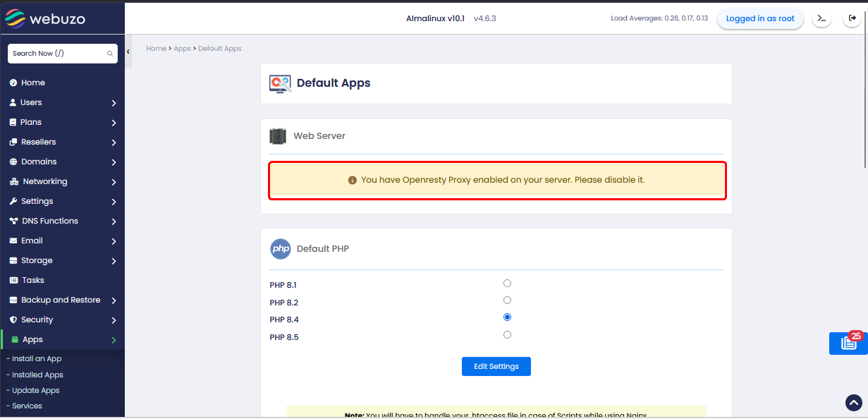The image size is (868, 419).
Task: Click the Home breadcrumb link
Action: point(156,49)
